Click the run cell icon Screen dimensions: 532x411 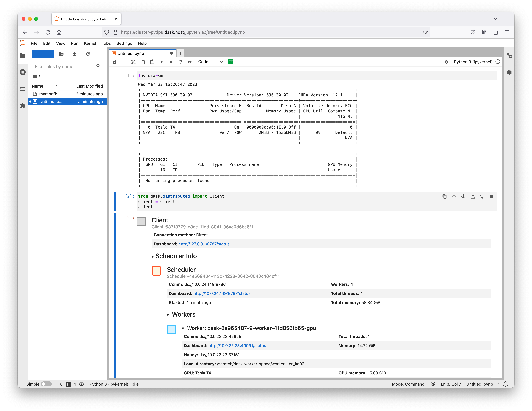(162, 62)
